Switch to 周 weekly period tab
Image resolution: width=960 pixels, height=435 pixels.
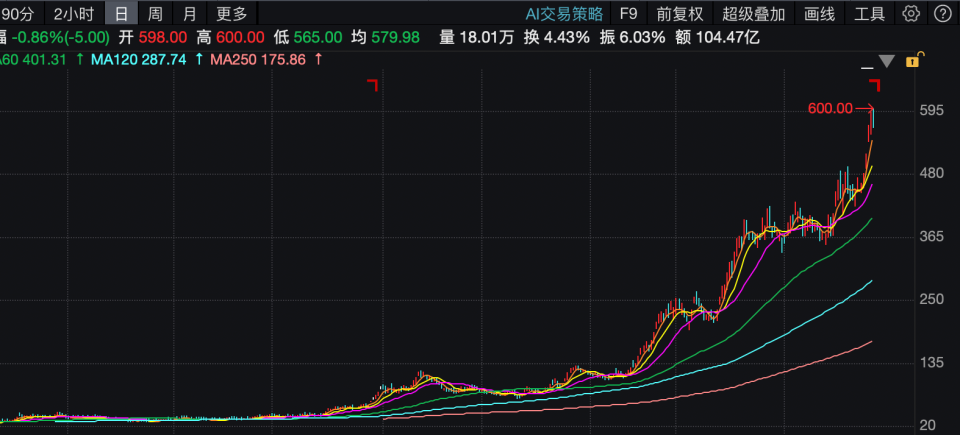click(x=156, y=13)
